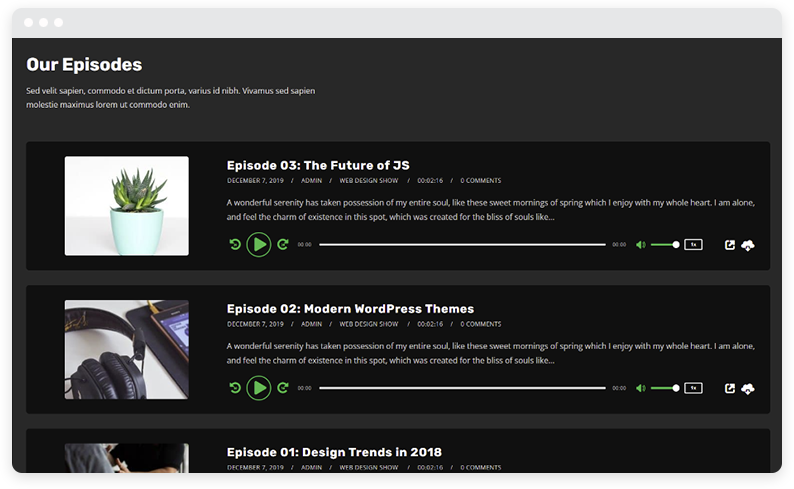Click DECEMBER 7, 2019 date under Episode 02
The width and height of the screenshot is (794, 489).
click(255, 324)
